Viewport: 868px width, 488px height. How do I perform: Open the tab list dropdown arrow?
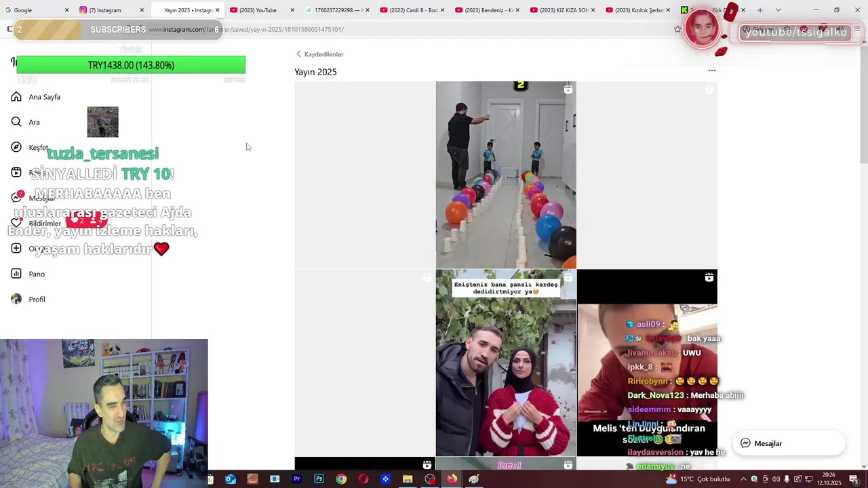[778, 10]
